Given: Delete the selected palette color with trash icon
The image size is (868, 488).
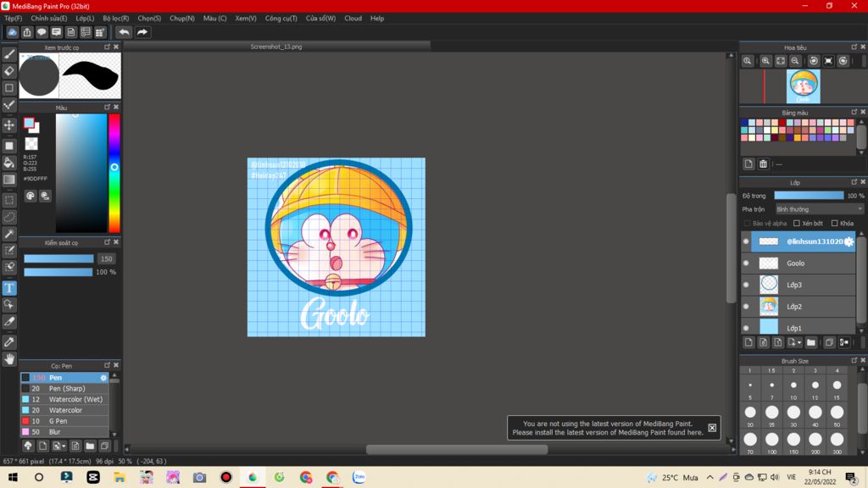Looking at the screenshot, I should pyautogui.click(x=764, y=164).
